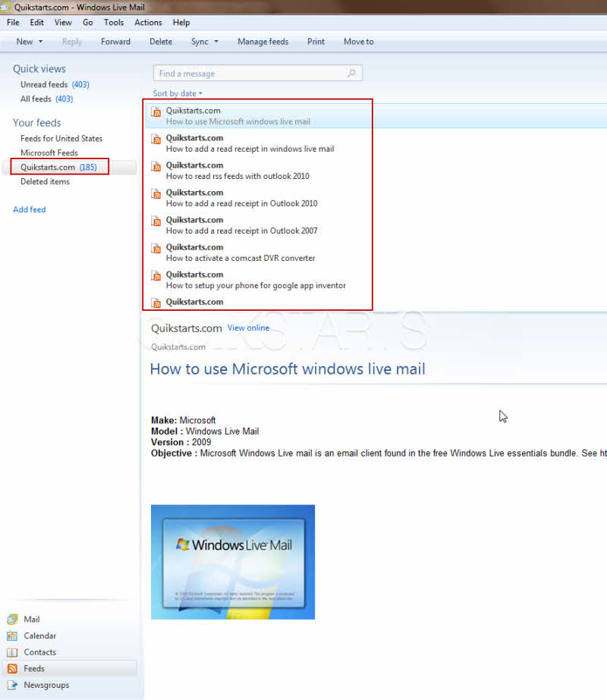Click feed icon beside 'How to use Microsoft windows live mail'

(x=156, y=112)
